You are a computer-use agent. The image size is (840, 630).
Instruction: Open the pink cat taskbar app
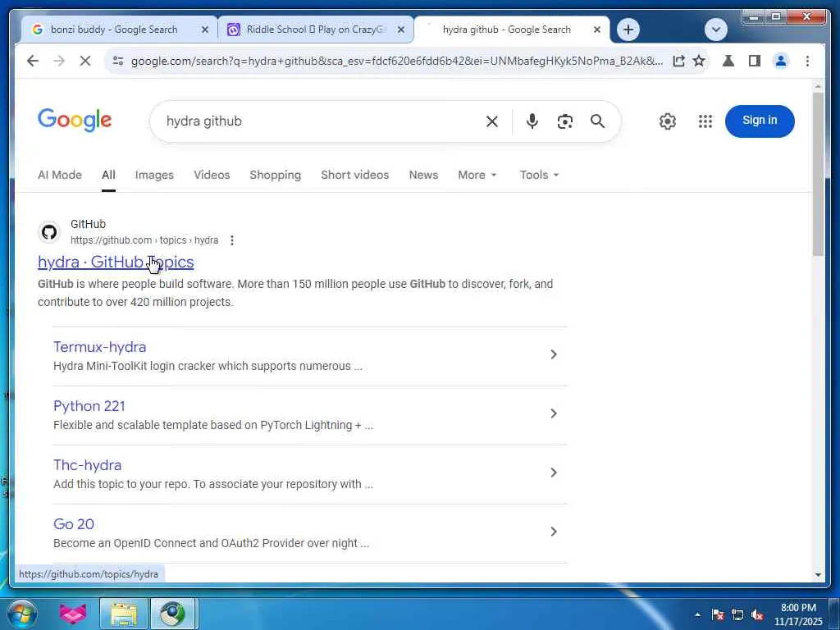tap(73, 614)
